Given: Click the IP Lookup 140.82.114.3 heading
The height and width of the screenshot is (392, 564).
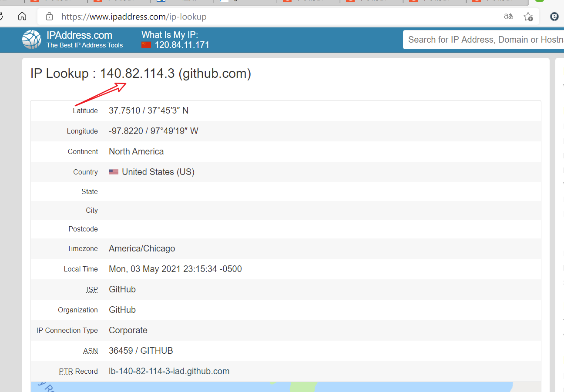Looking at the screenshot, I should click(x=141, y=74).
